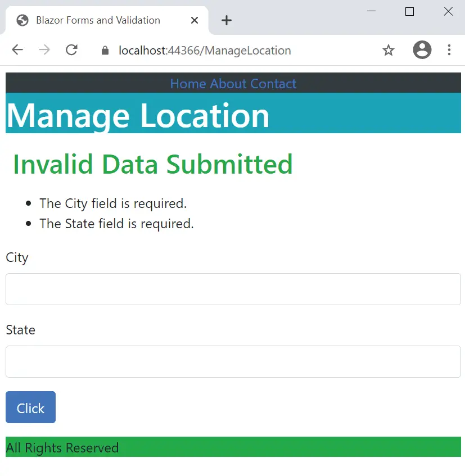
Task: Reload the ManageLocation page
Action: click(x=71, y=50)
